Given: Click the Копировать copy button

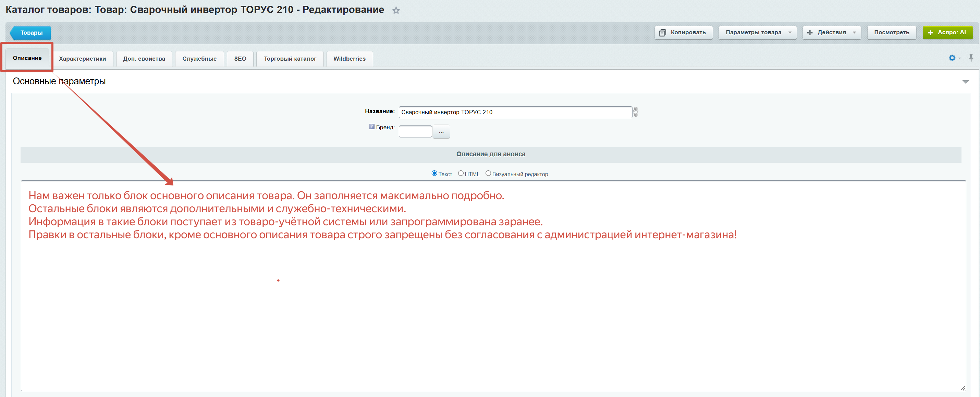Looking at the screenshot, I should (683, 33).
